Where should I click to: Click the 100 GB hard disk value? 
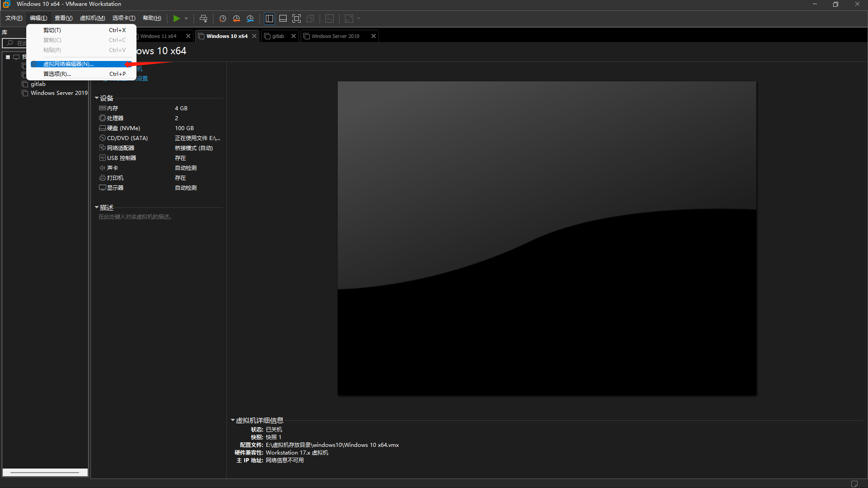[x=184, y=128]
